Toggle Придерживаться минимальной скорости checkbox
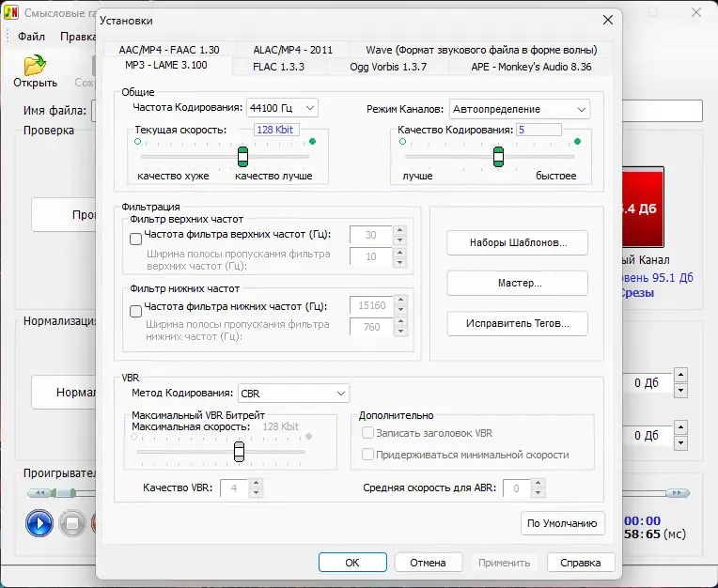The height and width of the screenshot is (588, 718). click(x=367, y=455)
